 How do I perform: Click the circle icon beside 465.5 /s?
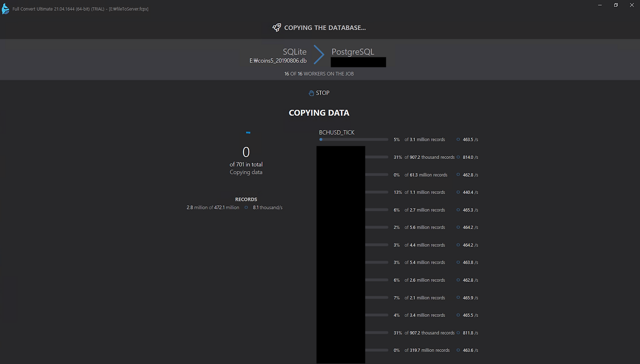tap(458, 315)
